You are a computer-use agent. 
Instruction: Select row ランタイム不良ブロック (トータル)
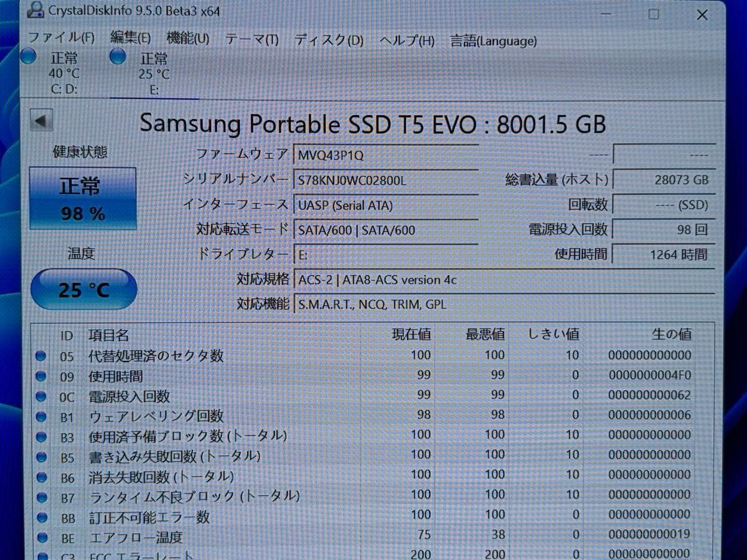tap(372, 495)
